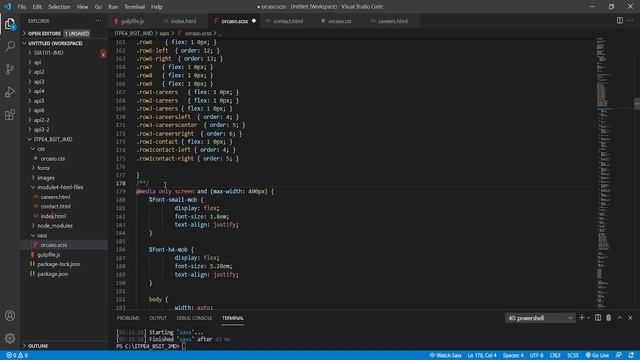Open the File menu
This screenshot has width=640, height=360.
[22, 7]
